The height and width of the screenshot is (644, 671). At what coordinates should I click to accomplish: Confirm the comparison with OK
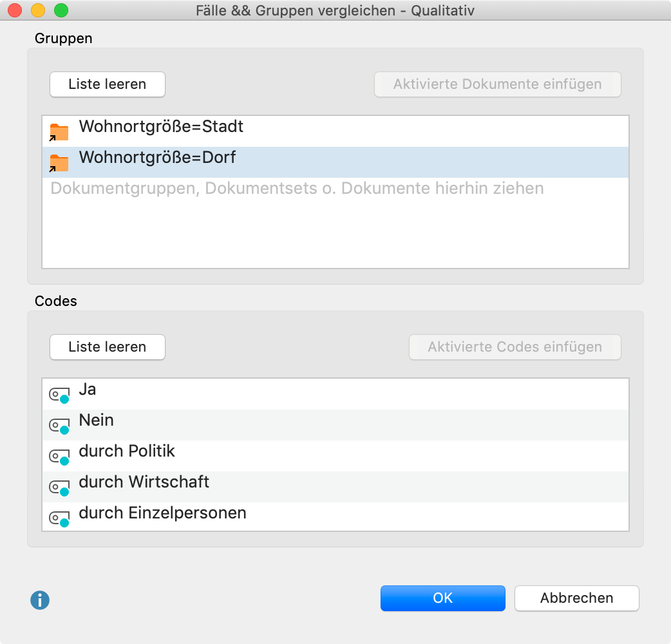coord(442,598)
